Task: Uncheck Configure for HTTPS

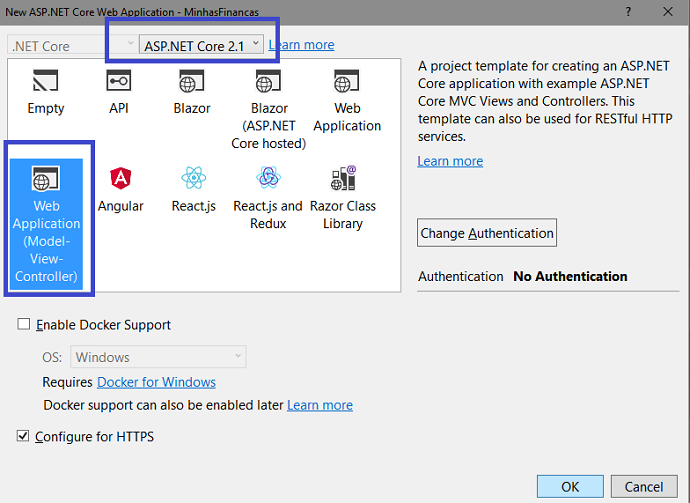Action: (x=23, y=436)
